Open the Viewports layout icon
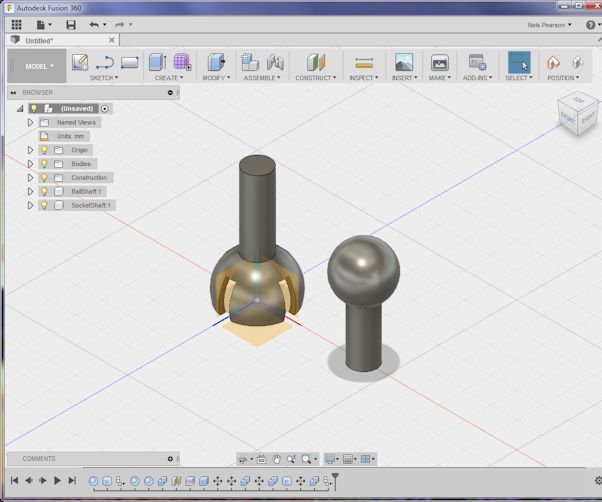The height and width of the screenshot is (502, 602). pos(366,459)
